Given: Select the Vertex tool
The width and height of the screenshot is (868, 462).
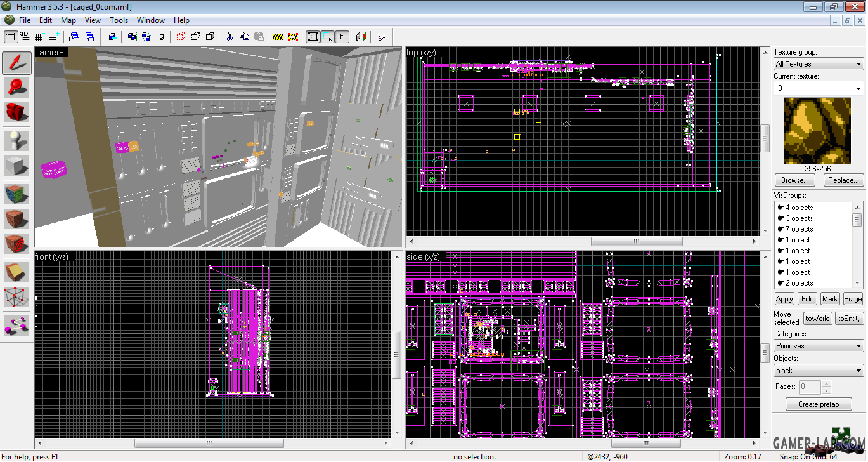Looking at the screenshot, I should click(17, 296).
